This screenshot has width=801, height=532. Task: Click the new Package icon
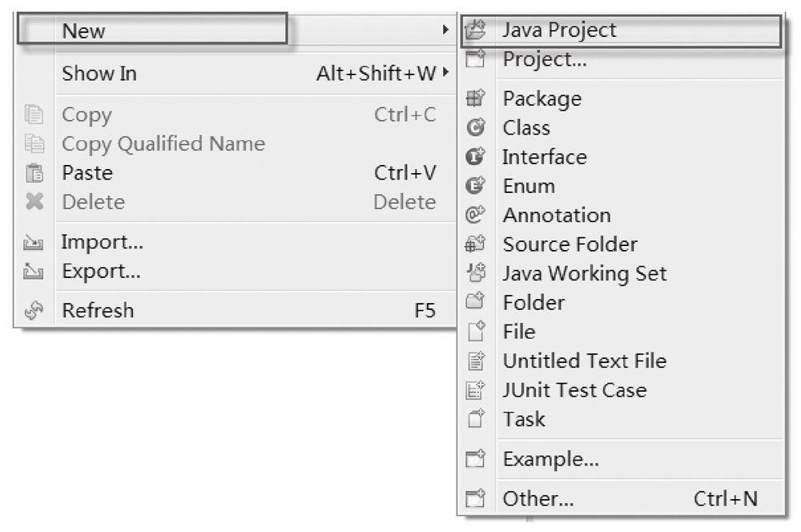click(x=476, y=98)
